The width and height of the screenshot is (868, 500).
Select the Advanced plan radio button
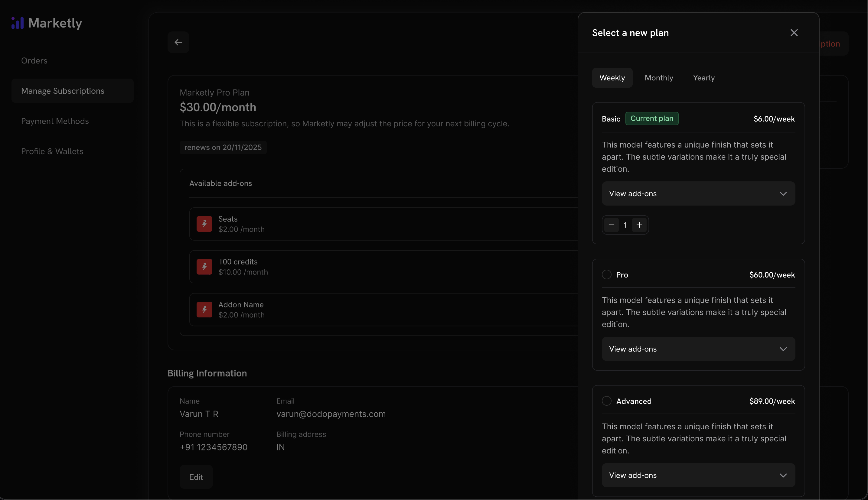pyautogui.click(x=606, y=401)
